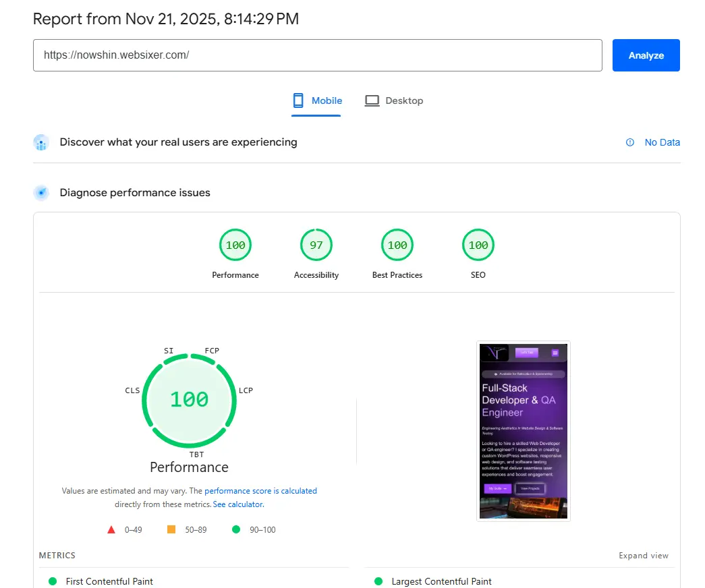This screenshot has height=588, width=705.
Task: Click the URL input field
Action: (x=317, y=55)
